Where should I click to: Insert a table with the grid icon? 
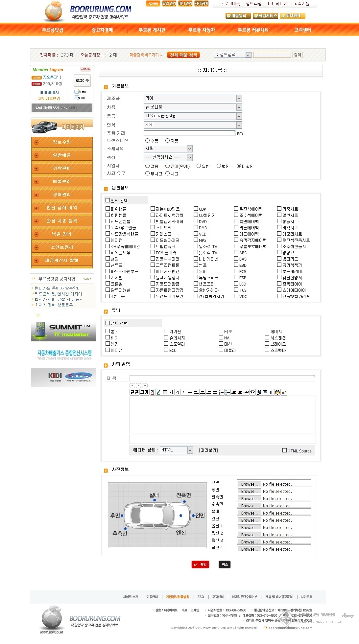pos(271,392)
